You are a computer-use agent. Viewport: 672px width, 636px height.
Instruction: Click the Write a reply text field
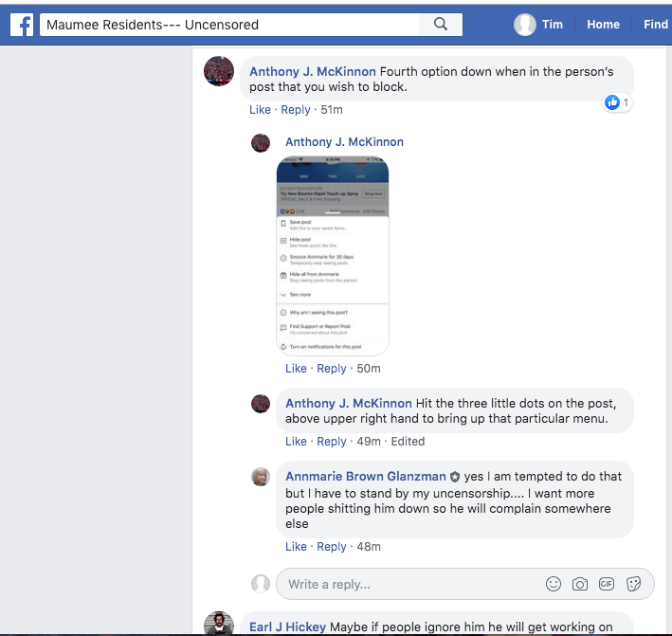point(408,584)
